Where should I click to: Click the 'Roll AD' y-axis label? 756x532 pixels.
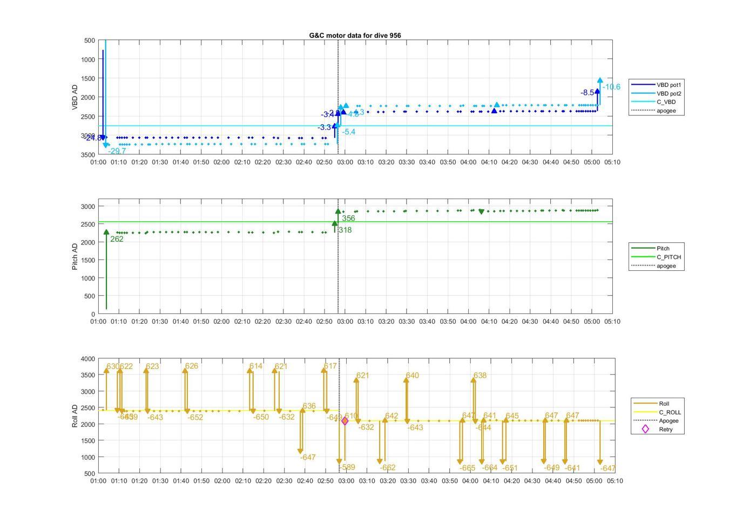coord(75,416)
